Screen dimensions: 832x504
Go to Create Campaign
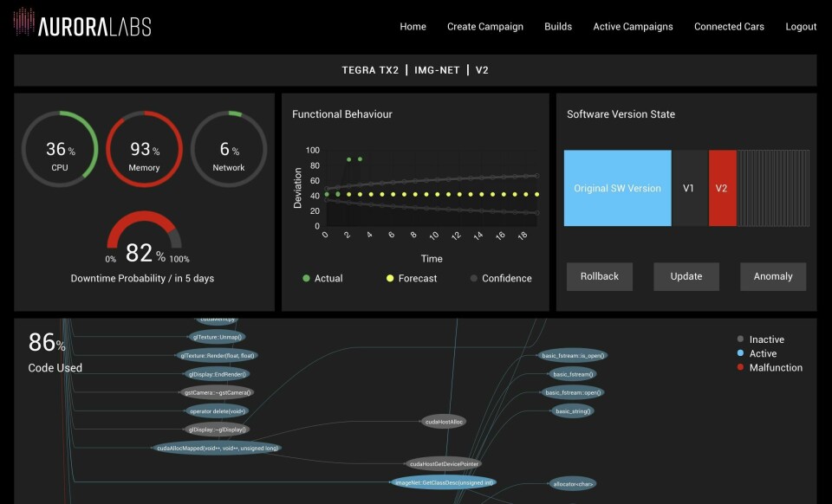pyautogui.click(x=484, y=27)
